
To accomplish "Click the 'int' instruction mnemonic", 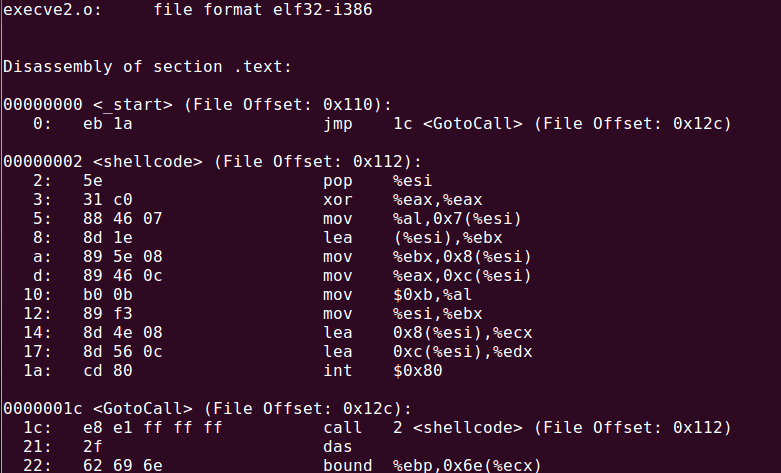I will coord(336,370).
